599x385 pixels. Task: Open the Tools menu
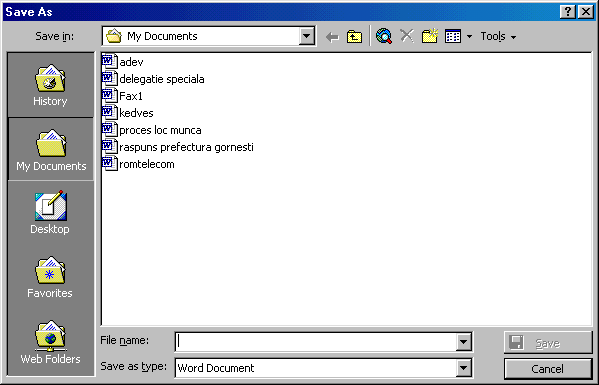pos(498,36)
